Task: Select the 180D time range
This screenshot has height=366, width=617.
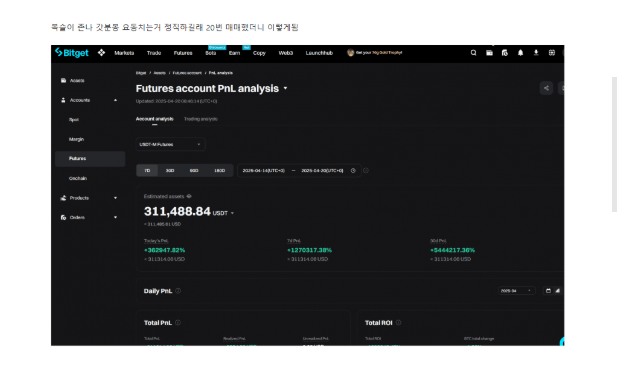Action: [220, 170]
